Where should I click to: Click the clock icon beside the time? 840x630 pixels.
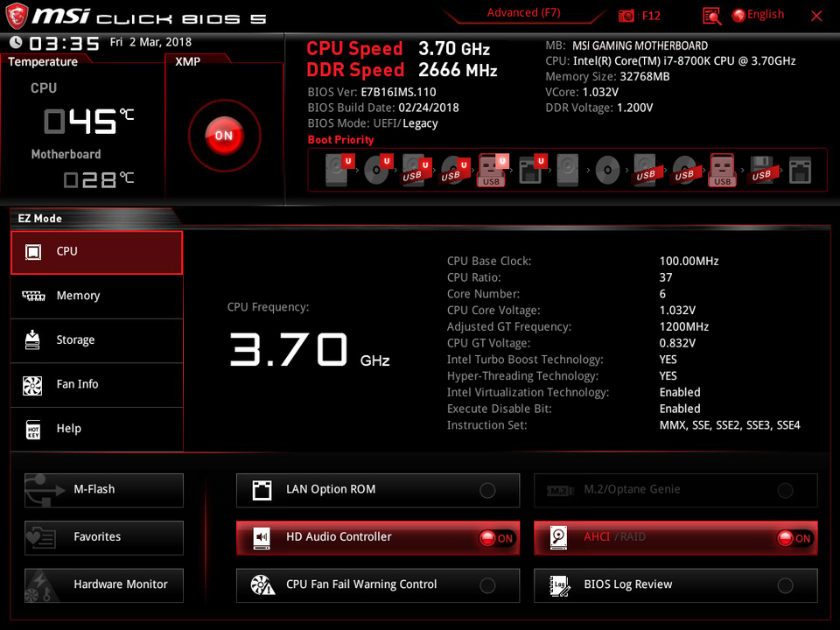16,43
